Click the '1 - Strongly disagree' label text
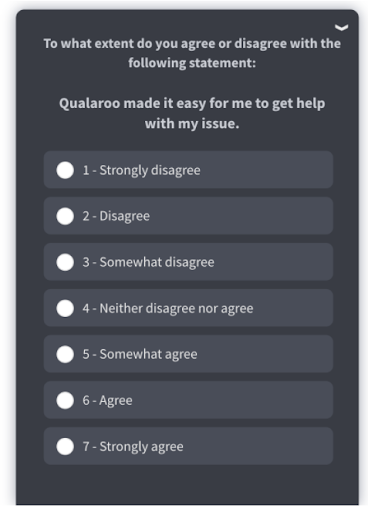 [142, 170]
